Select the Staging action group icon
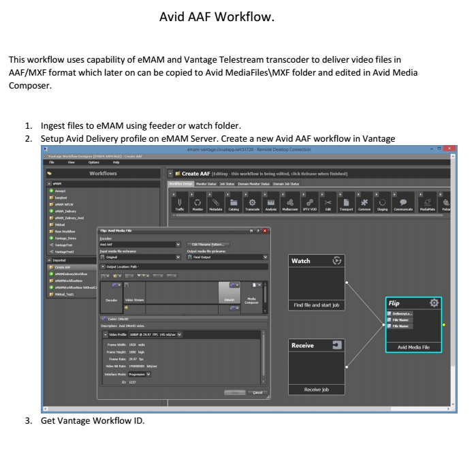Image resolution: width=476 pixels, height=470 pixels. [382, 203]
